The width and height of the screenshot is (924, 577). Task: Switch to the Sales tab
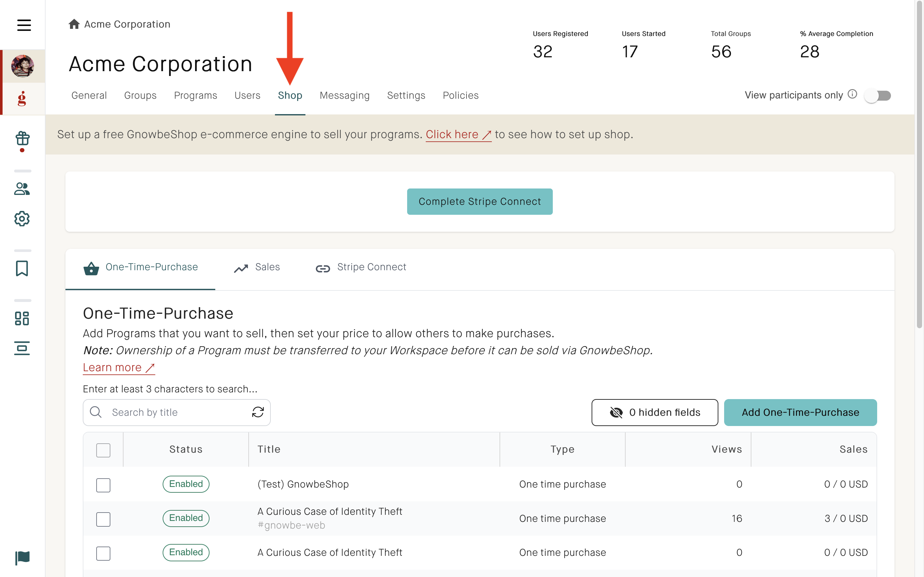click(x=267, y=267)
